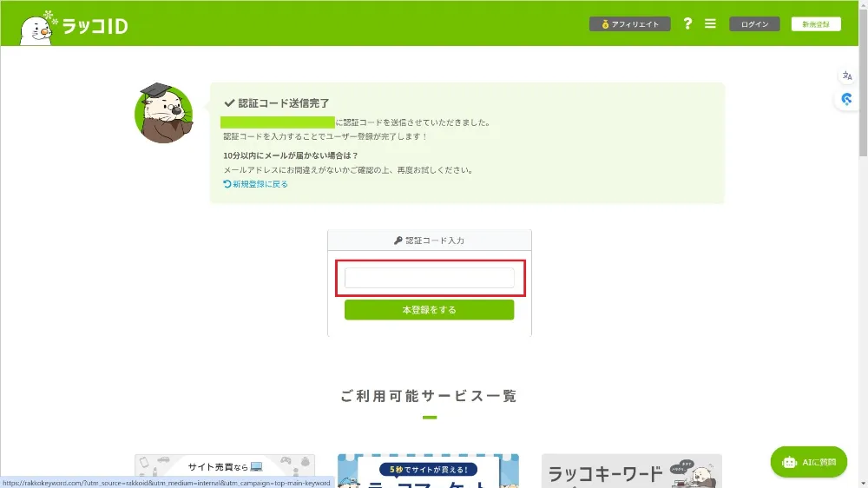Click the 新規登録 button in header
The width and height of the screenshot is (868, 488).
coord(815,23)
